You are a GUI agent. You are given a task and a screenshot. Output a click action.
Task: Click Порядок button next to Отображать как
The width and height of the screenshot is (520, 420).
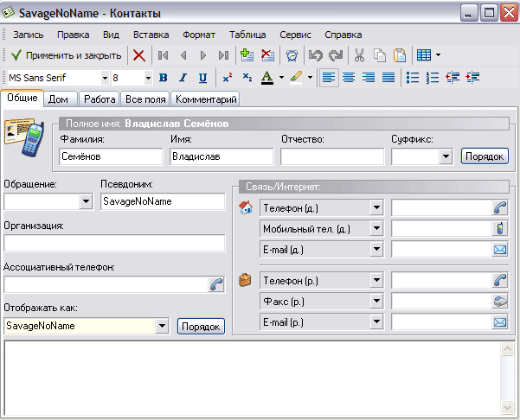click(x=201, y=327)
